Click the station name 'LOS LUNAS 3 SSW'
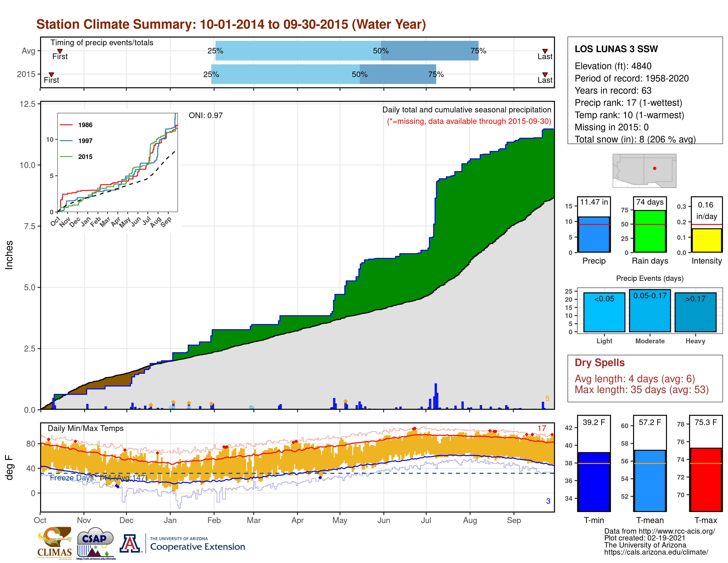 click(x=616, y=49)
